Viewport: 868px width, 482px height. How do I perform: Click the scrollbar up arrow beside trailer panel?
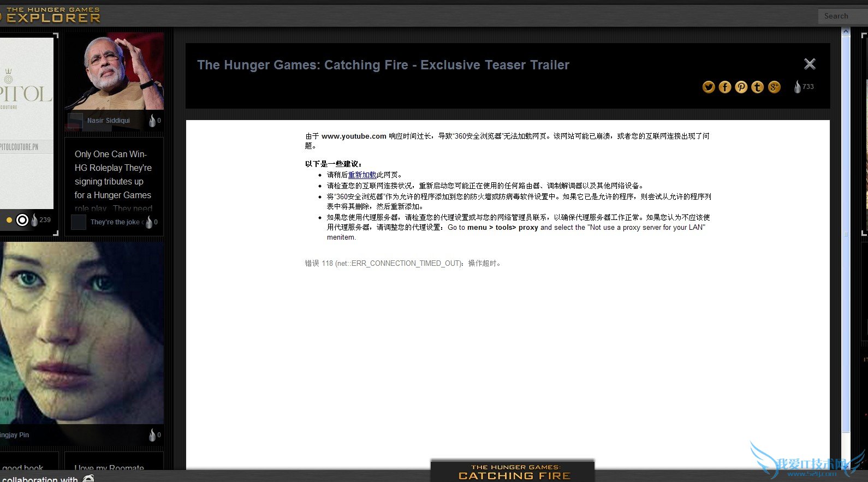[846, 32]
